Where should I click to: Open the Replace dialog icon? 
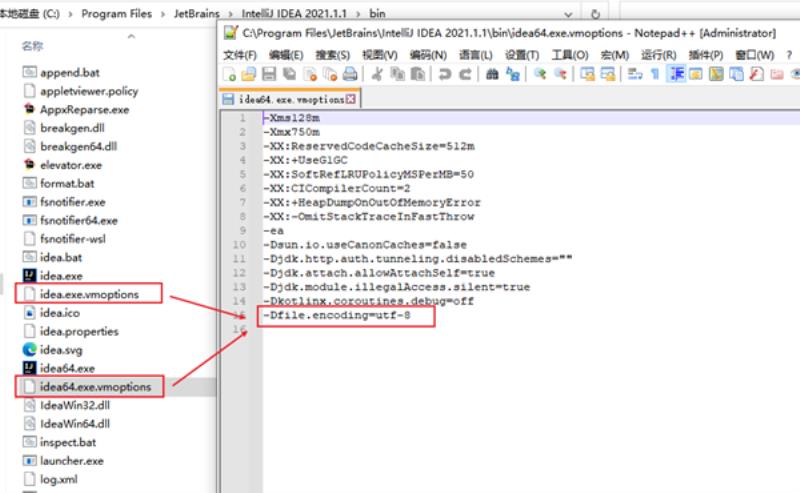(513, 74)
